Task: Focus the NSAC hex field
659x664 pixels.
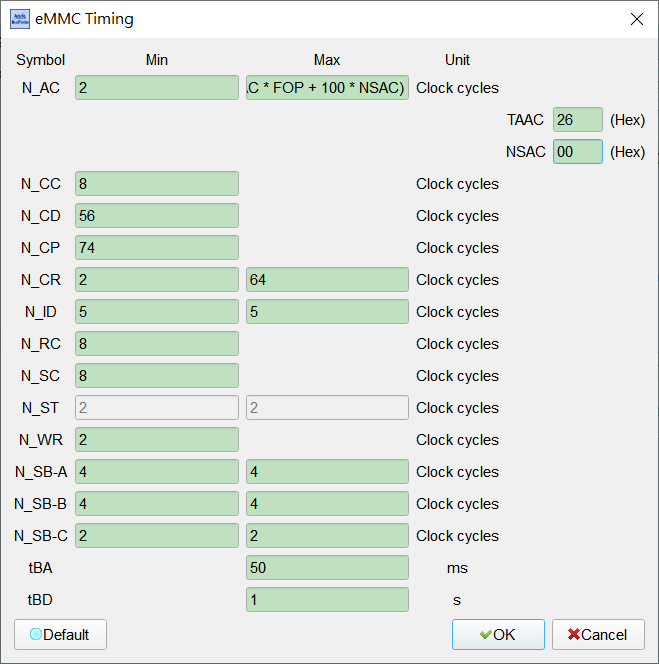Action: pyautogui.click(x=578, y=152)
